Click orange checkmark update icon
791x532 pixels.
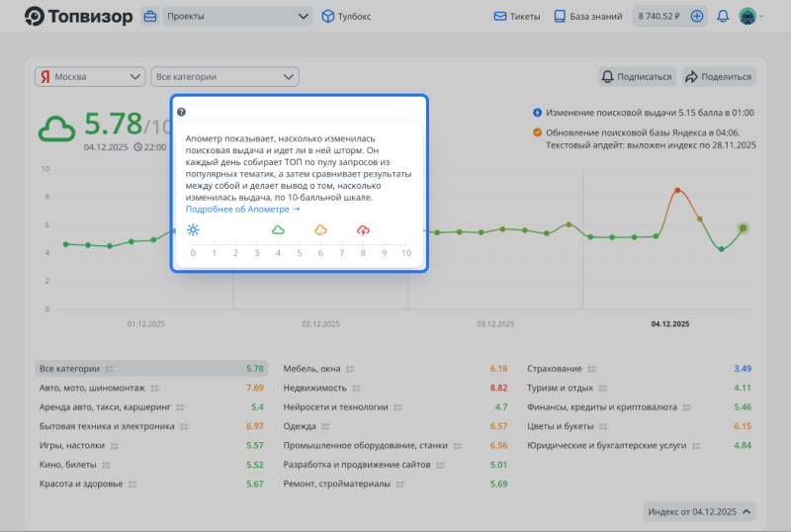point(537,133)
